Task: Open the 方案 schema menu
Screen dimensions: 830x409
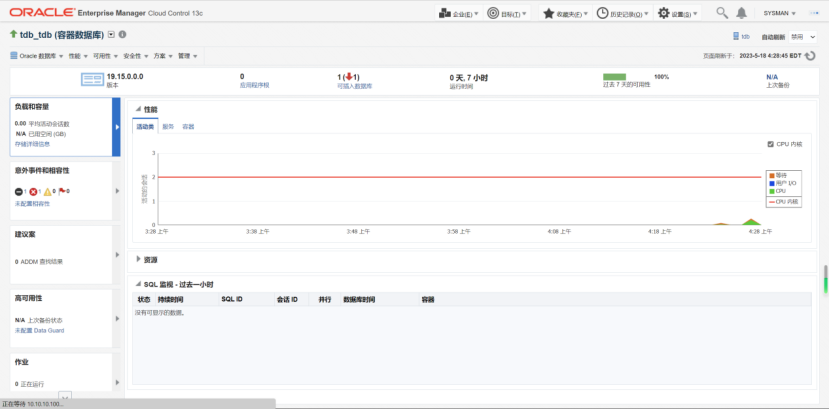Action: (163, 56)
